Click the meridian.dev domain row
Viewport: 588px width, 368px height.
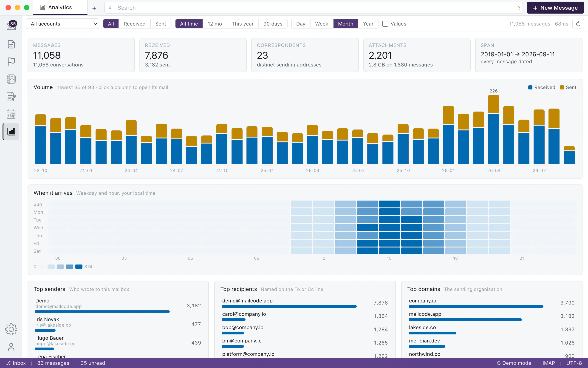[x=492, y=343]
